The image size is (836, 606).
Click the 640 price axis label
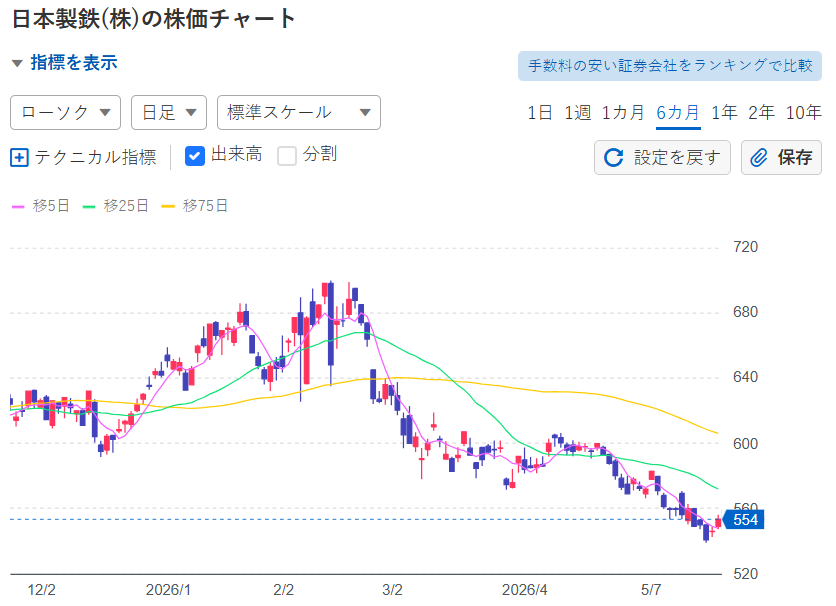coord(745,377)
